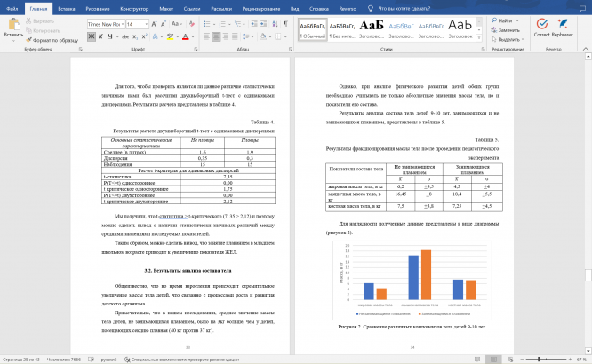592x364 pixels.
Task: Click status bar Число слов word count
Action: 63,360
